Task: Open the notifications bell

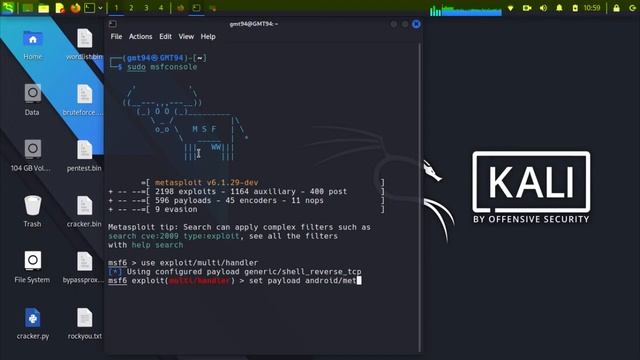Action: [x=559, y=8]
